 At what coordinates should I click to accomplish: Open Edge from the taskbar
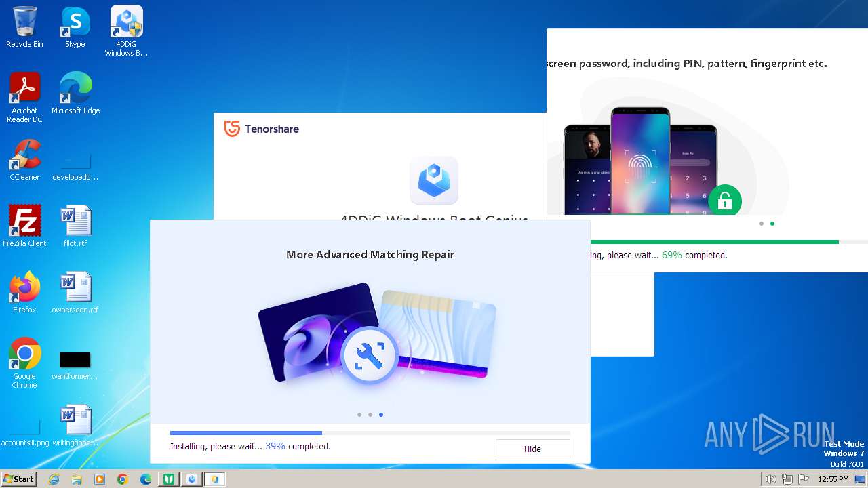pyautogui.click(x=146, y=479)
